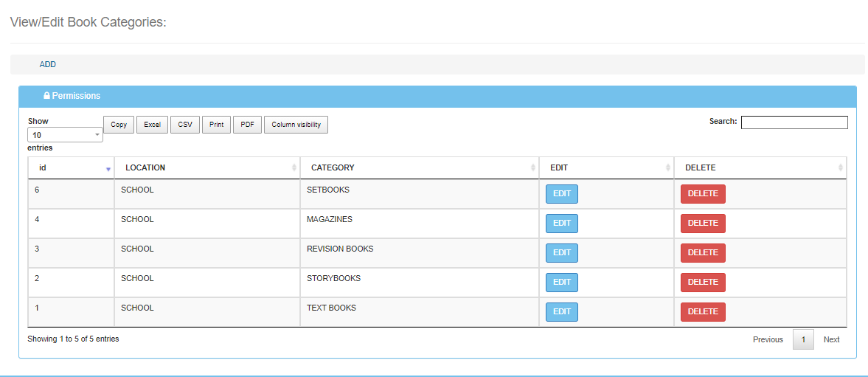Open the Show entries dropdown

[65, 135]
